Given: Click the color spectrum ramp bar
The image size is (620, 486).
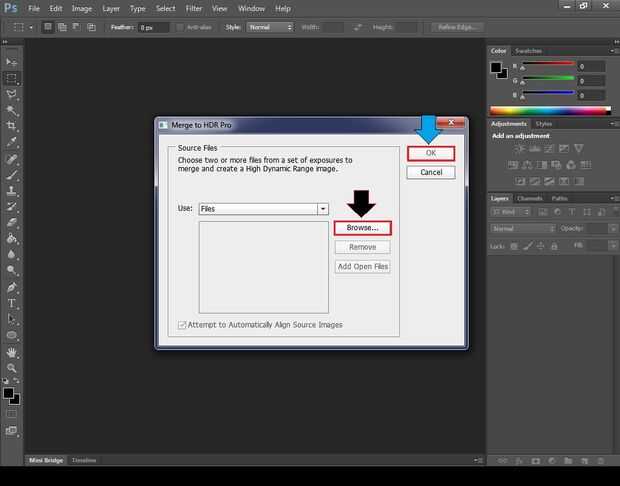Looking at the screenshot, I should pyautogui.click(x=550, y=111).
